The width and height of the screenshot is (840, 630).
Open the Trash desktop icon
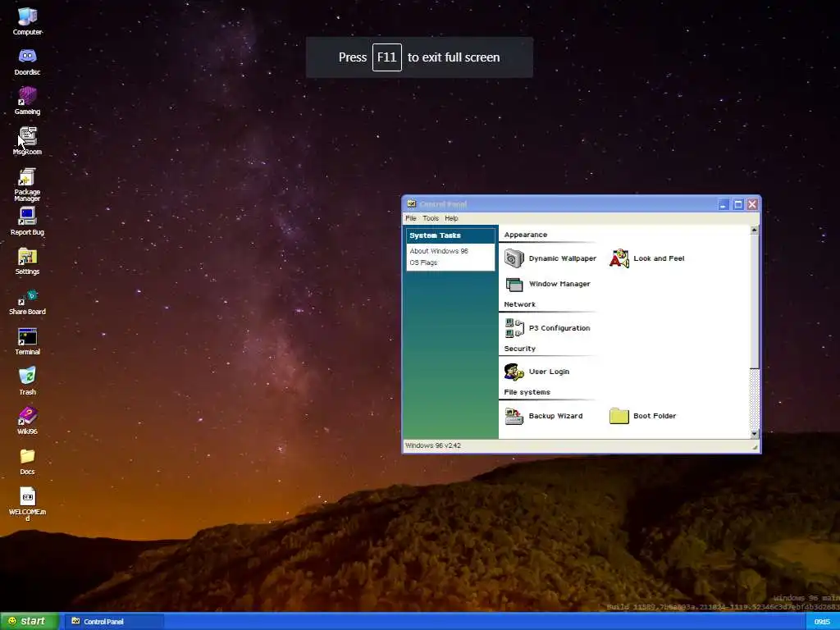[27, 381]
